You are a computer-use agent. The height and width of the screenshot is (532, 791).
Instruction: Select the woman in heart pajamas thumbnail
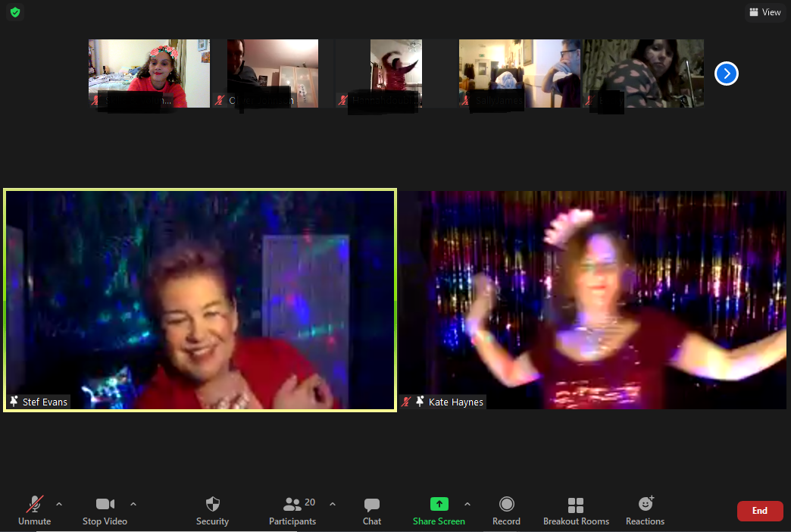tap(643, 74)
